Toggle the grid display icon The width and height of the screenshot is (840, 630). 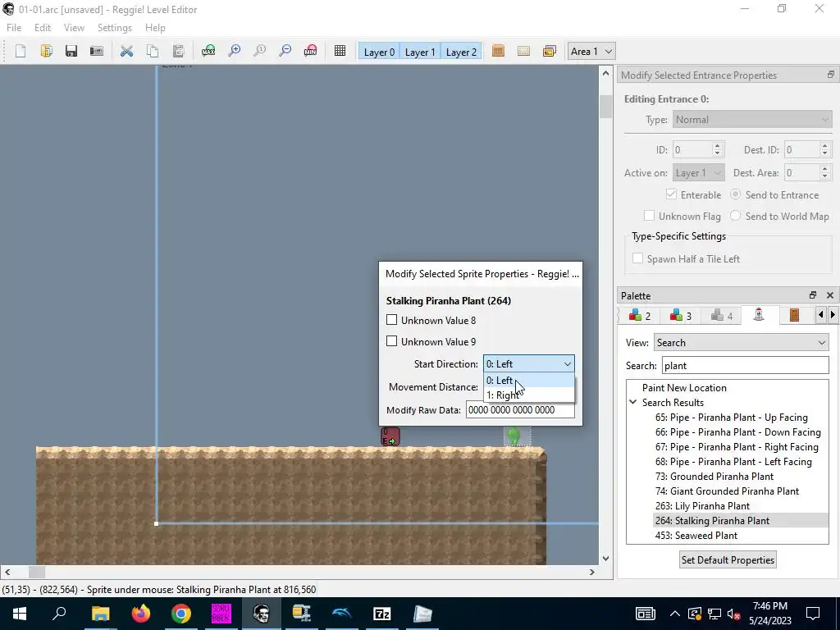[340, 52]
